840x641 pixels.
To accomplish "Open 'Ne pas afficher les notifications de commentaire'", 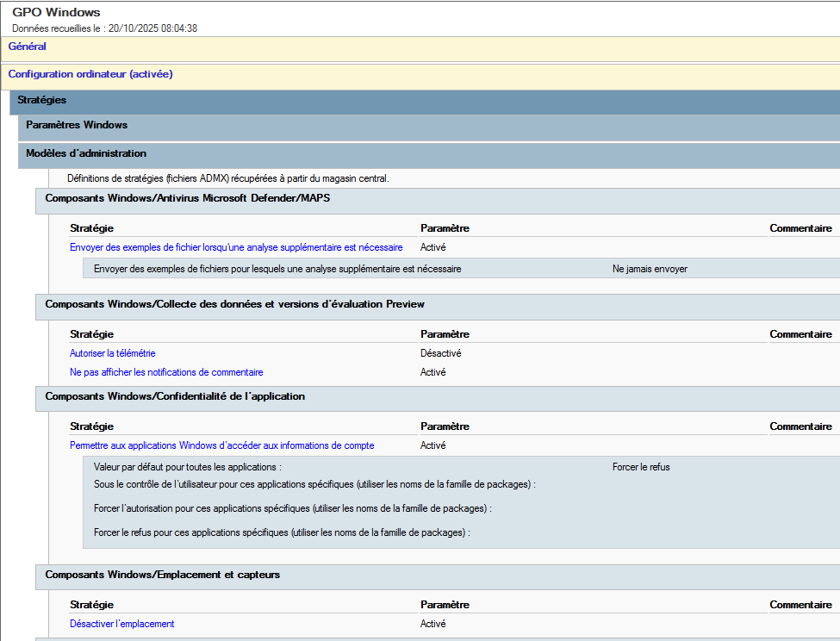I will coord(166,372).
